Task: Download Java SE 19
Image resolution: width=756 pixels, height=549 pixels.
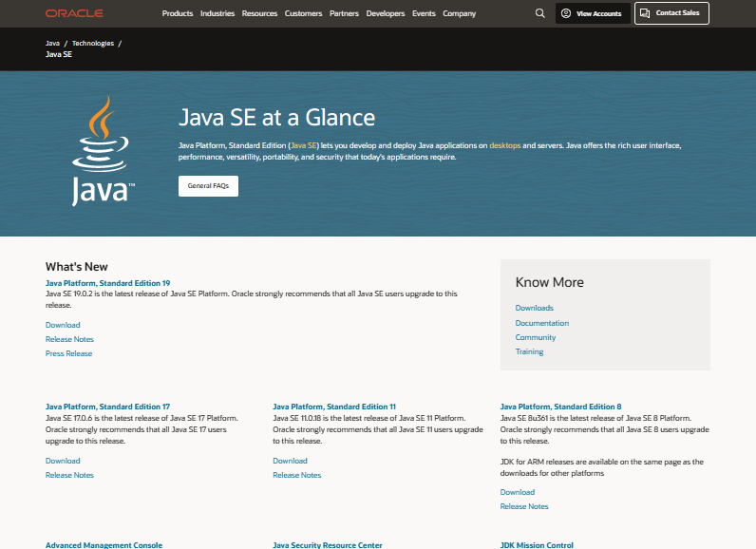Action: (63, 325)
